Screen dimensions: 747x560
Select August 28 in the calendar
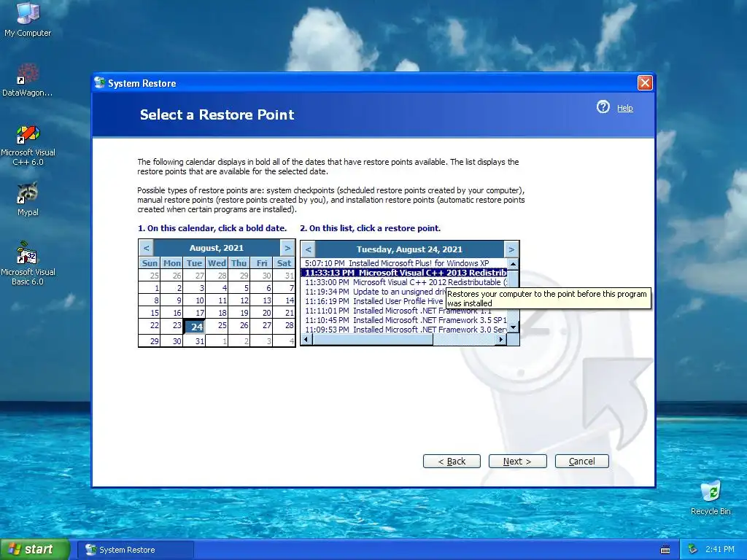coord(285,325)
